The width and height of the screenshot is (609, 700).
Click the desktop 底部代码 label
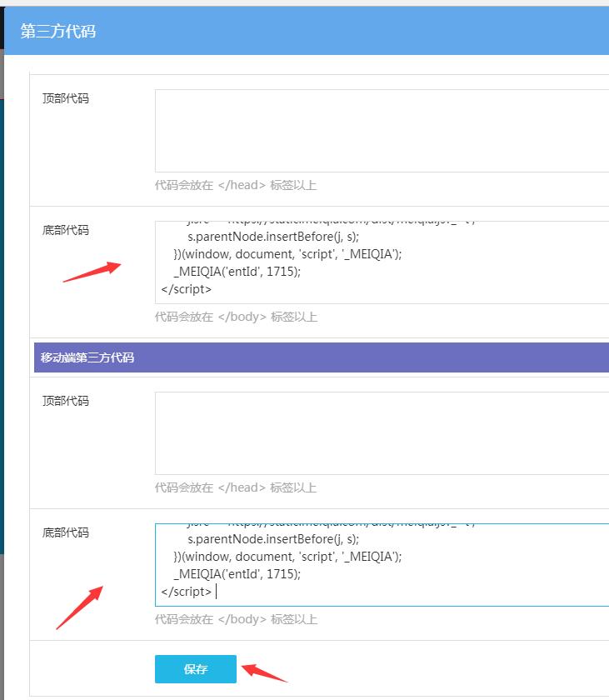(x=66, y=230)
